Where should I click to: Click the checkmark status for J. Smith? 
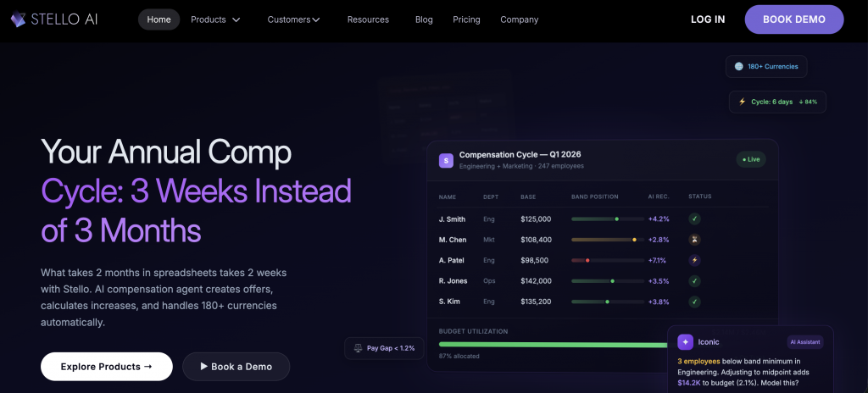(x=694, y=219)
